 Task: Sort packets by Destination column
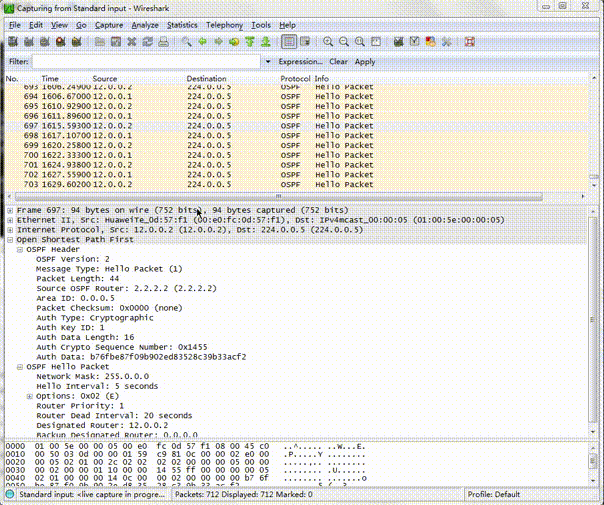click(206, 79)
